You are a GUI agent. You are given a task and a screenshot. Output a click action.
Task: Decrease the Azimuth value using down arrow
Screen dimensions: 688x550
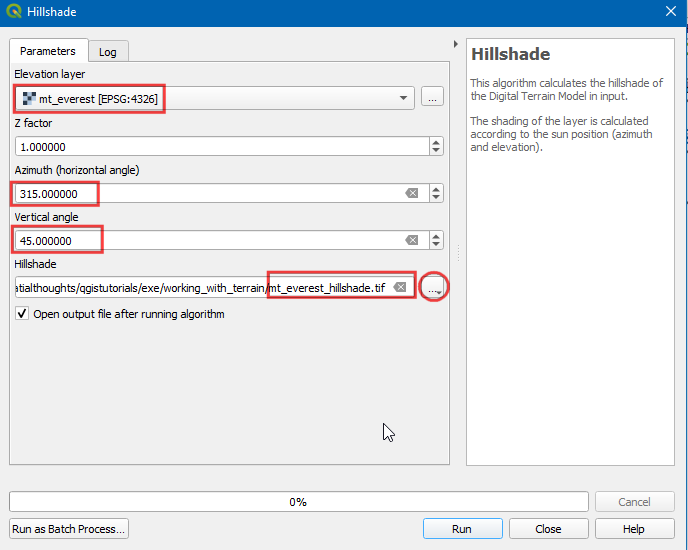[436, 197]
